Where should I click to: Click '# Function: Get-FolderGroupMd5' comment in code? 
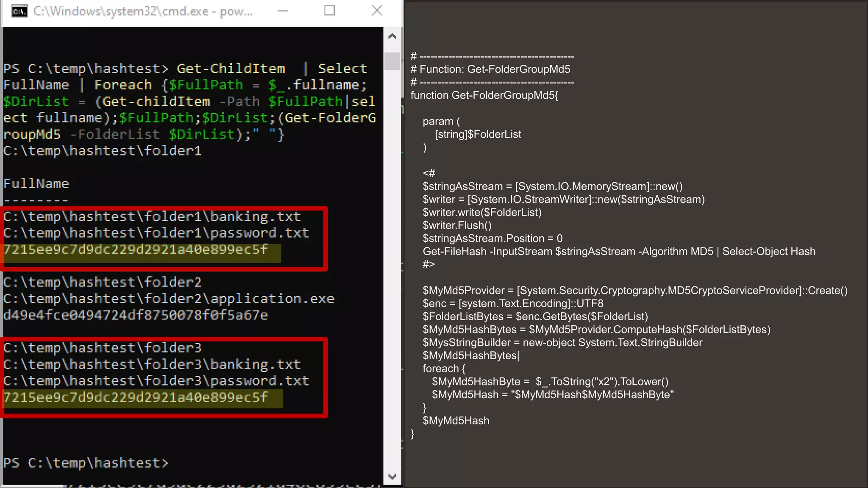point(490,69)
